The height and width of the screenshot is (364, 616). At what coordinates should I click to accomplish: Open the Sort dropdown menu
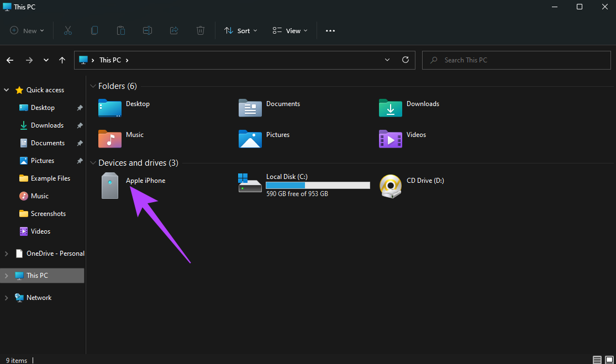(x=240, y=30)
